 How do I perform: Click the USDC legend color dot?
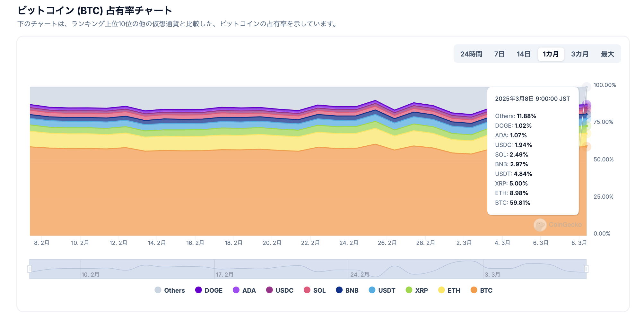(x=269, y=290)
